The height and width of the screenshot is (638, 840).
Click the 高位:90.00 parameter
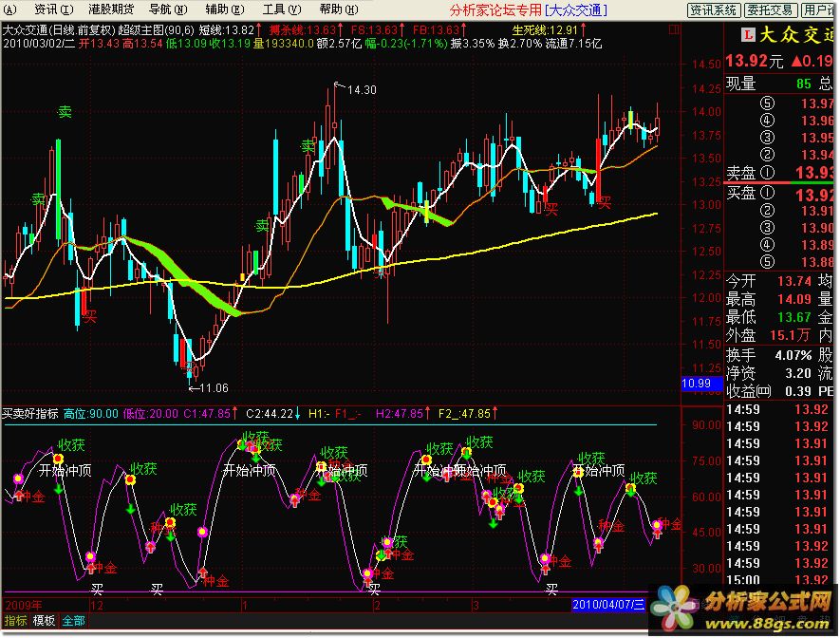[x=90, y=413]
